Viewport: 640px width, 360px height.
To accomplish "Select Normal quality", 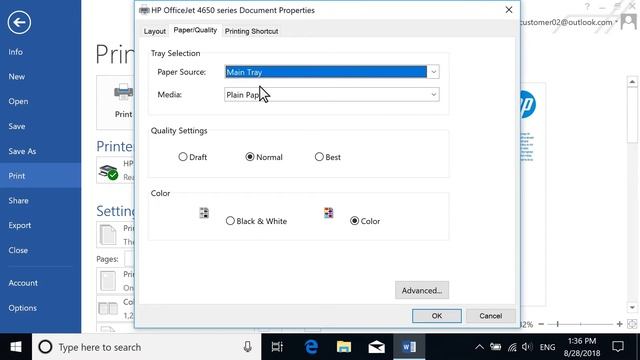I will click(249, 157).
